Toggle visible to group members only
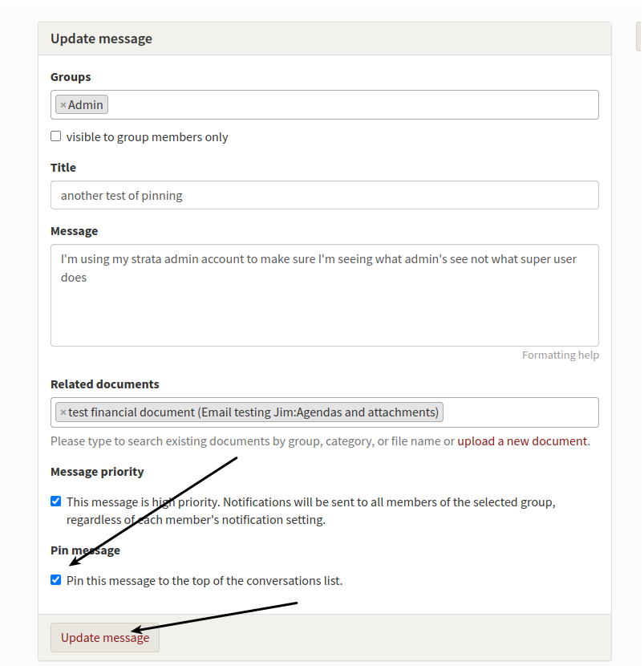This screenshot has height=666, width=644. click(55, 136)
